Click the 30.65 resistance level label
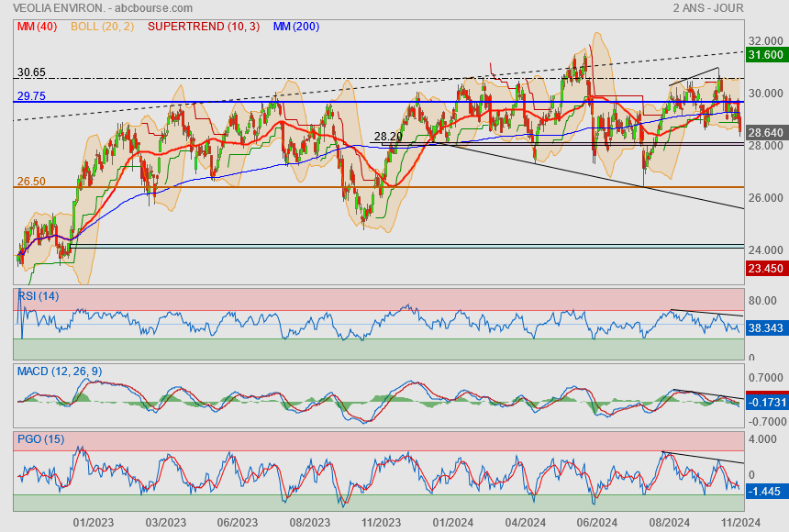Viewport: 789px width, 532px height. (x=31, y=72)
